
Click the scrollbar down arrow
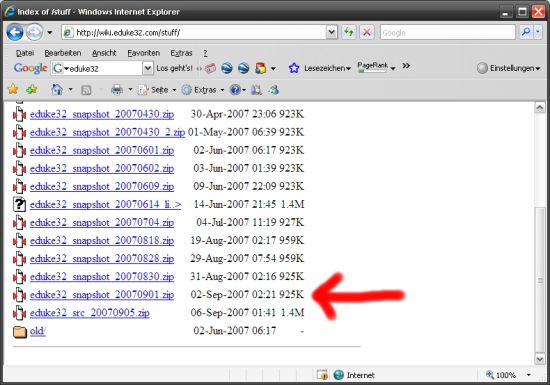(539, 359)
